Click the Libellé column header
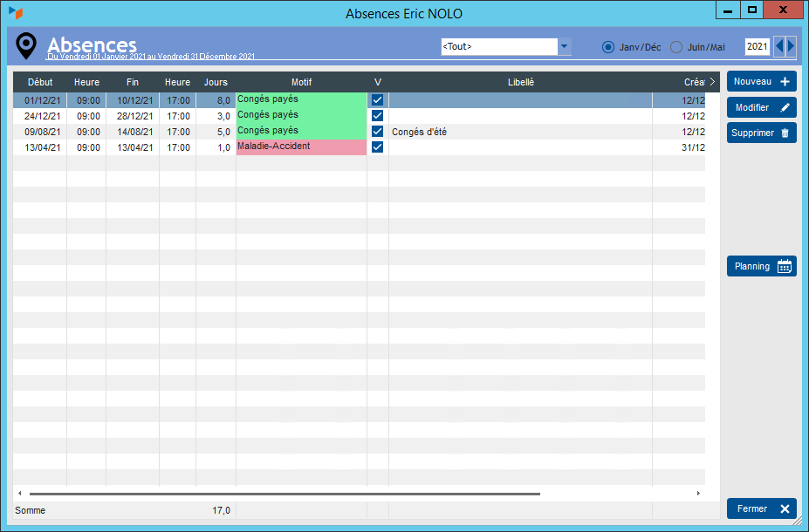 520,82
